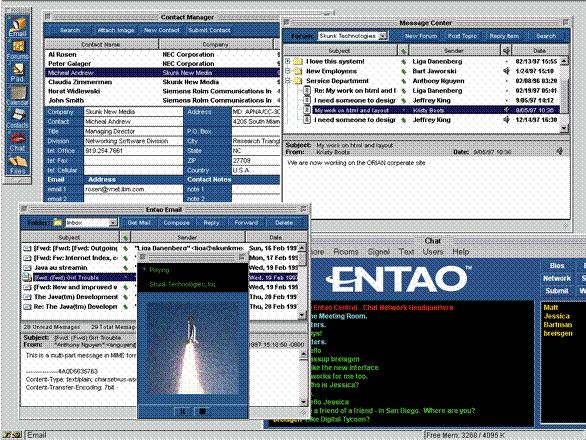The image size is (586, 440).
Task: Click the tel Office field 919.254.7661
Action: (133, 151)
